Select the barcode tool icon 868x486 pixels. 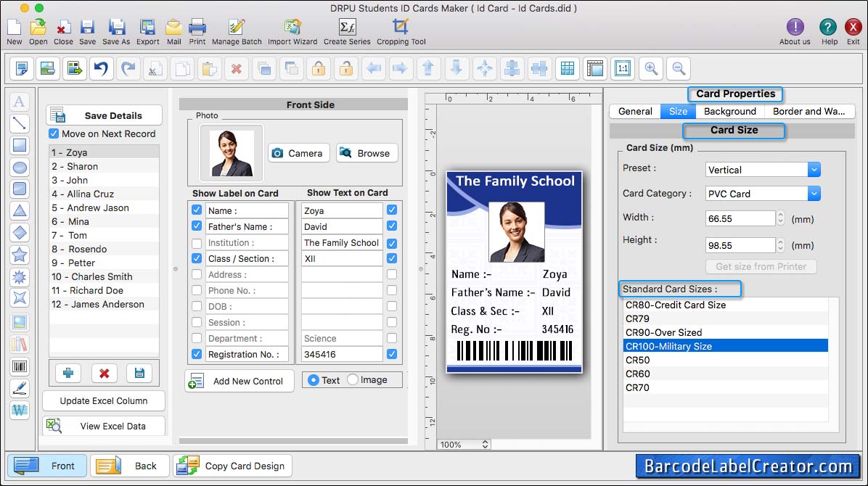(20, 366)
